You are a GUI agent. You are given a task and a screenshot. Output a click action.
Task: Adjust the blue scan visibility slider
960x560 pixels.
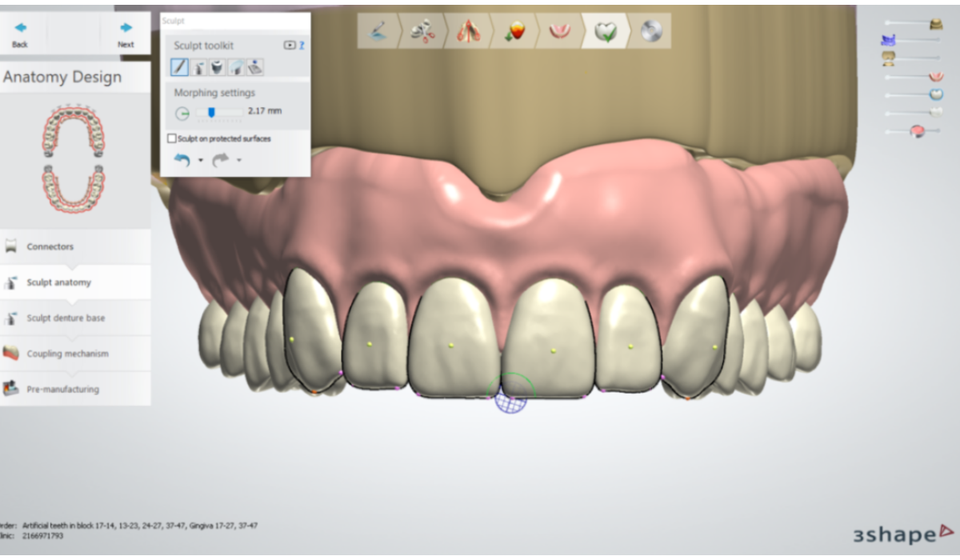click(887, 40)
